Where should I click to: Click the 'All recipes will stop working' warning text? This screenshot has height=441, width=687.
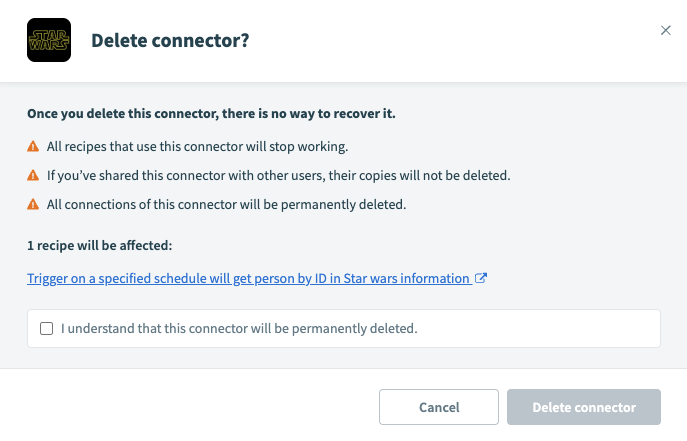tap(197, 146)
